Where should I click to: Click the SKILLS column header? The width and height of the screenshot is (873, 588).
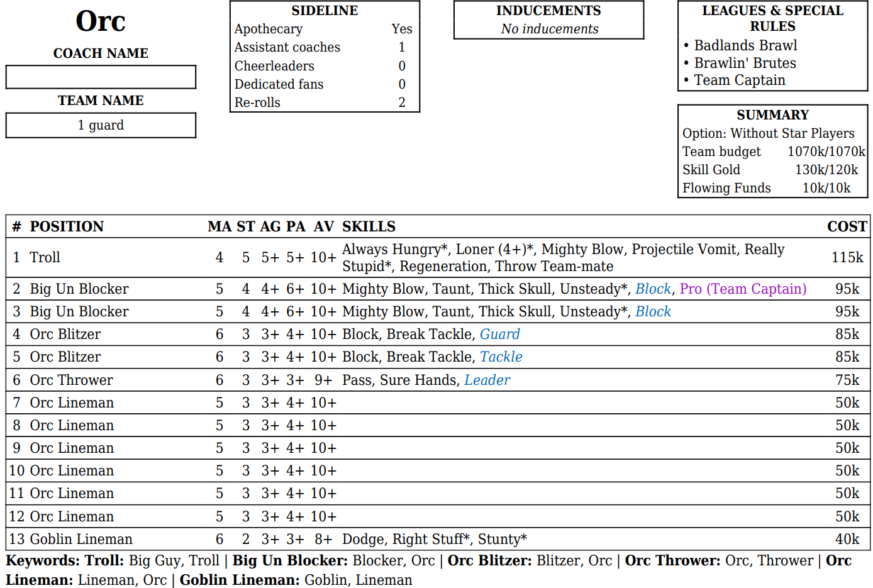[369, 226]
